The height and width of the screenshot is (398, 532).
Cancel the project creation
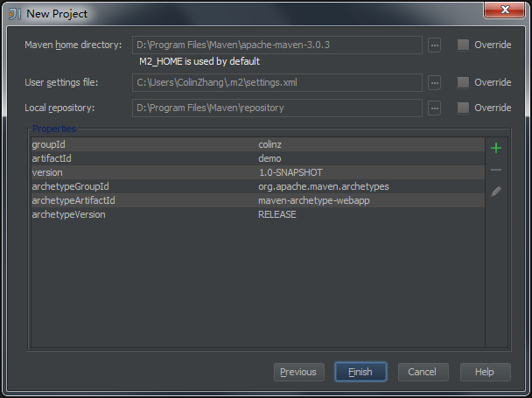[x=423, y=372]
